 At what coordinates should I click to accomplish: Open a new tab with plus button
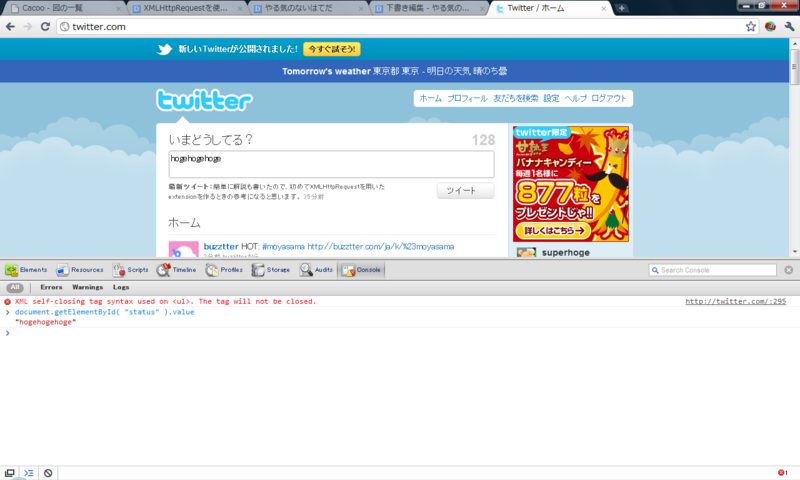pos(621,8)
